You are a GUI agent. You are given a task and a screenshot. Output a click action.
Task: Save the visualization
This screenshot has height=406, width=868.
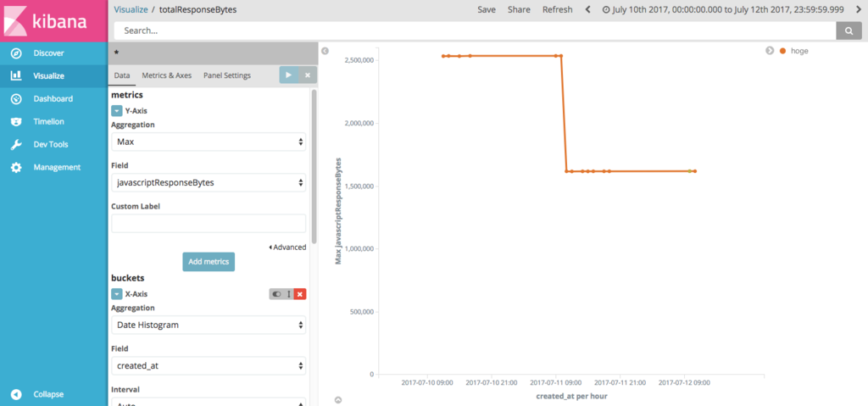pyautogui.click(x=487, y=9)
